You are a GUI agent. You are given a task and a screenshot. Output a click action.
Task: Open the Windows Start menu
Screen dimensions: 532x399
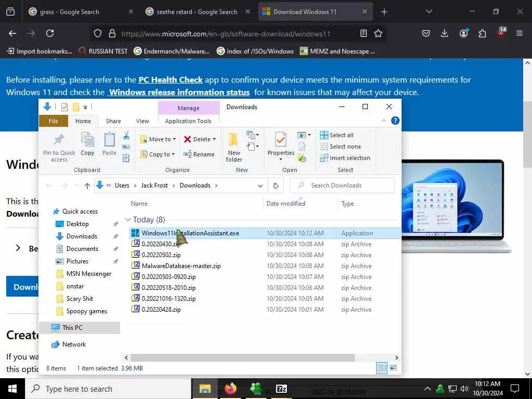(x=12, y=389)
